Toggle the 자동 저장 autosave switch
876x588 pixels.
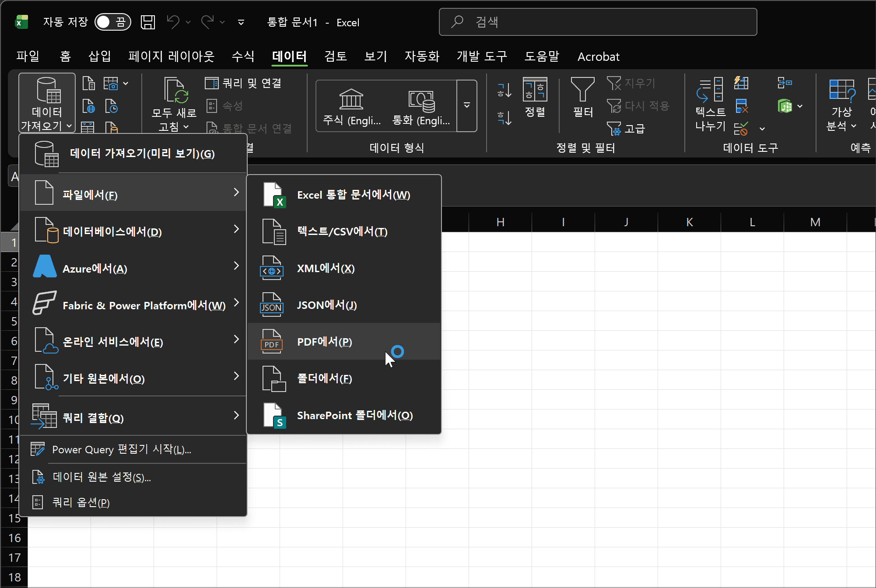[113, 22]
